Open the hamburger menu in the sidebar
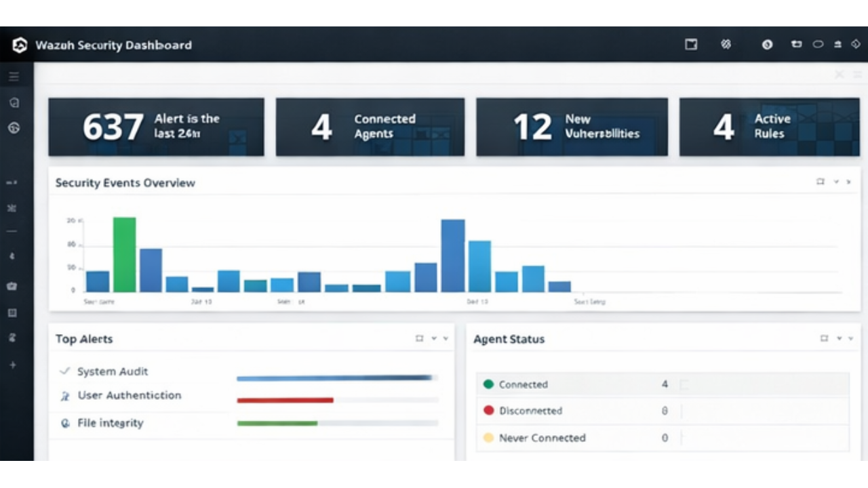Viewport: 868px width, 488px height. [14, 77]
